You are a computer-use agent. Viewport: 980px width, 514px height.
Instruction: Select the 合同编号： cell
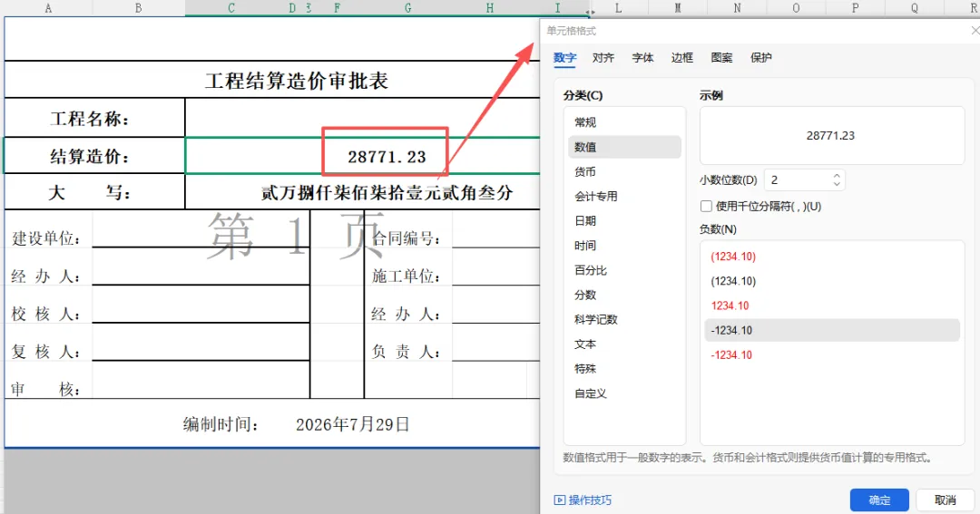[x=407, y=238]
